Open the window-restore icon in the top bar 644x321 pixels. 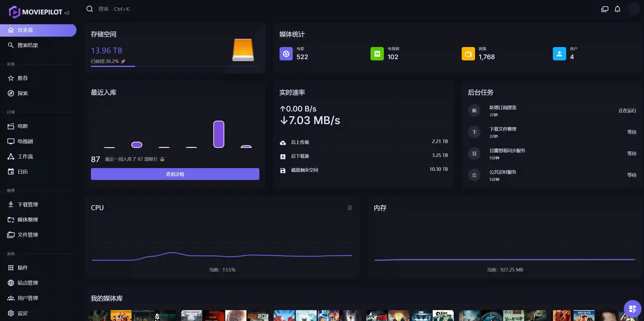[x=605, y=9]
